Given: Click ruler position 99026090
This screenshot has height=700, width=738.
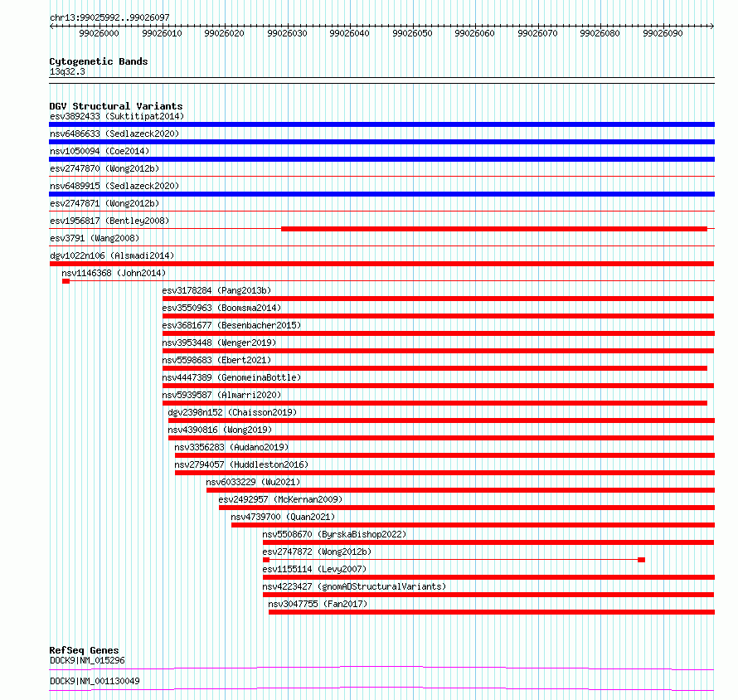Looking at the screenshot, I should coord(663,33).
